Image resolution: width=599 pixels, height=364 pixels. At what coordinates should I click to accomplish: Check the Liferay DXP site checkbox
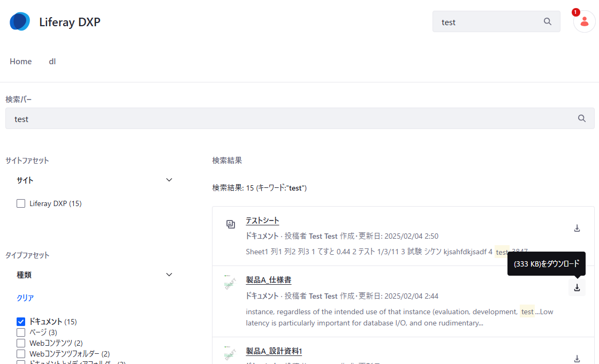[x=21, y=203]
